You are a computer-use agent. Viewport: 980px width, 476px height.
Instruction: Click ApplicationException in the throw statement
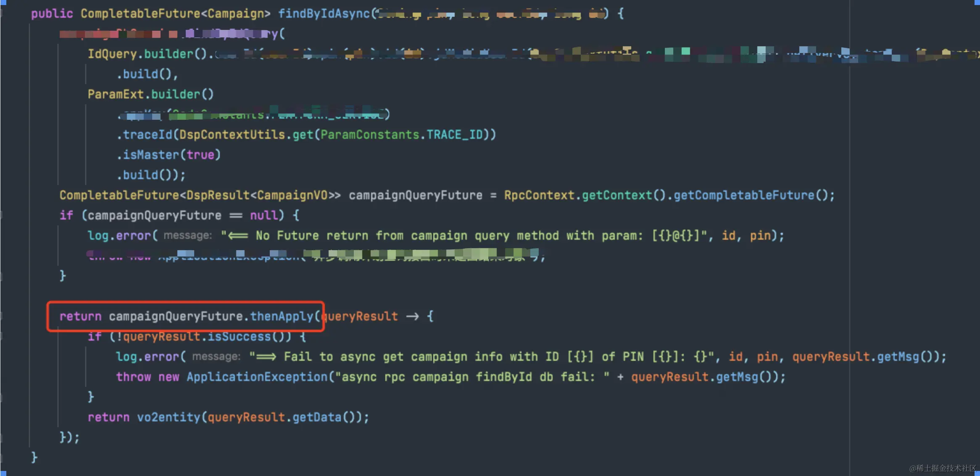pyautogui.click(x=257, y=377)
